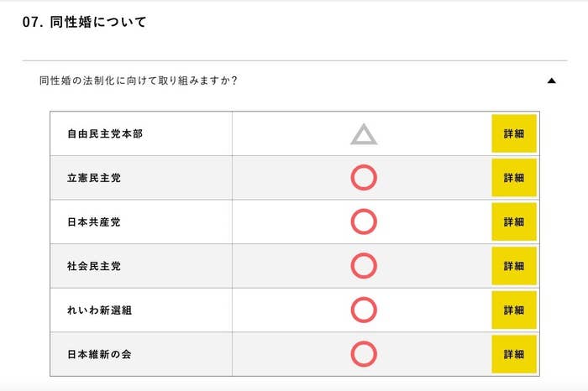Screen dimensions: 588x391
Task: Click the red circle icon for 日本共産党
Action: [364, 222]
